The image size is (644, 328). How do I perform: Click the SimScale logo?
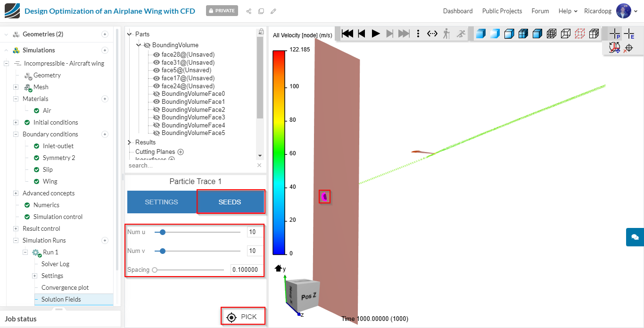[12, 10]
